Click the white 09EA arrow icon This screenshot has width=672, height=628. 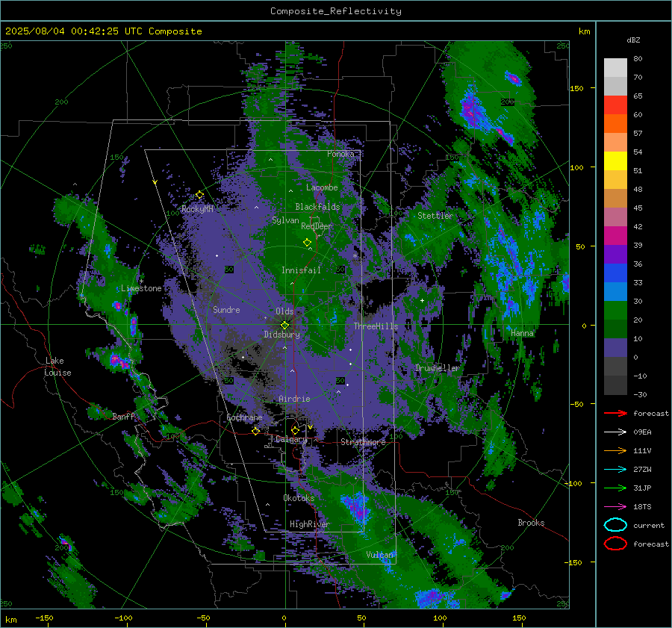(x=615, y=432)
